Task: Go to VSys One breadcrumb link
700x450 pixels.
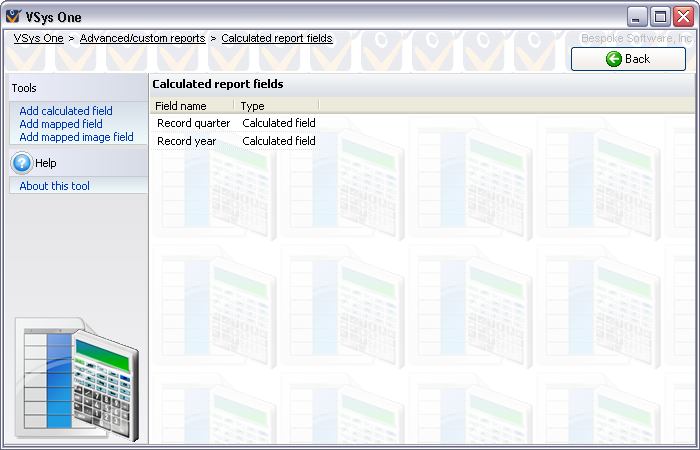Action: pos(38,39)
